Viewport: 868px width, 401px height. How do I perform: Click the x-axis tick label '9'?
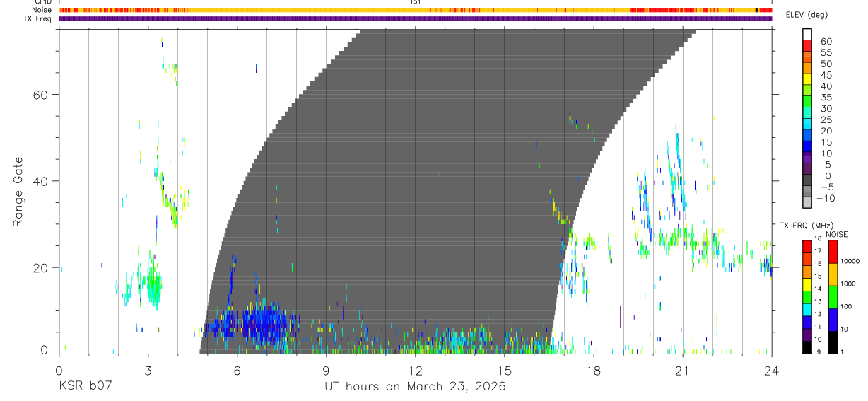coord(326,370)
